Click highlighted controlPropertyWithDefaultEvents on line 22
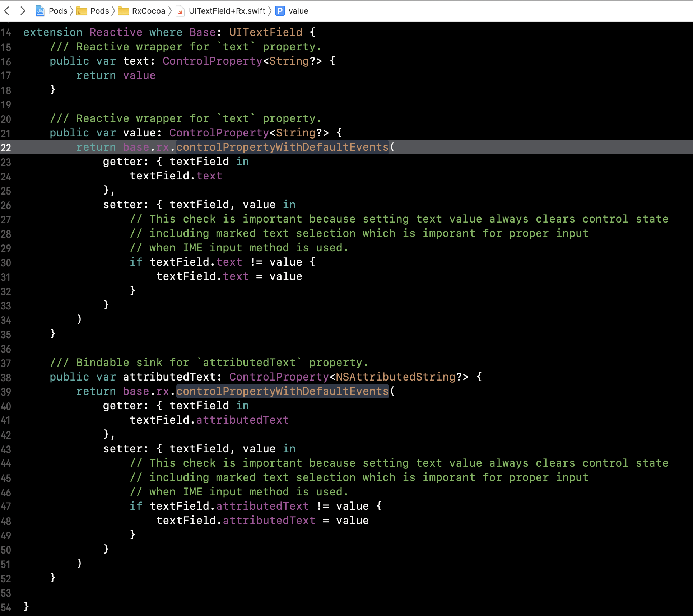Image resolution: width=693 pixels, height=616 pixels. (282, 147)
